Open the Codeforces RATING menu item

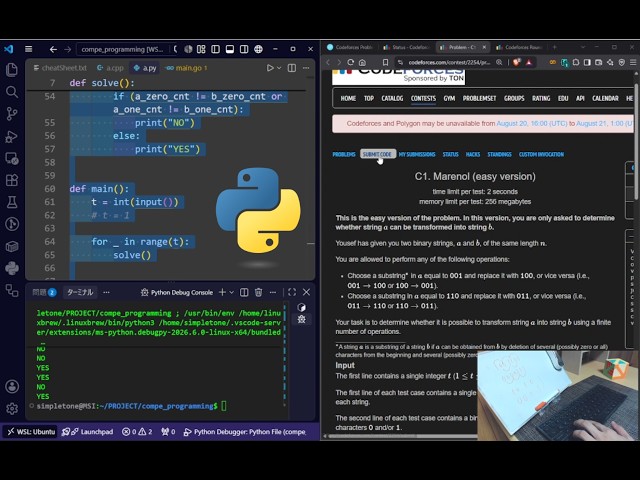click(541, 98)
